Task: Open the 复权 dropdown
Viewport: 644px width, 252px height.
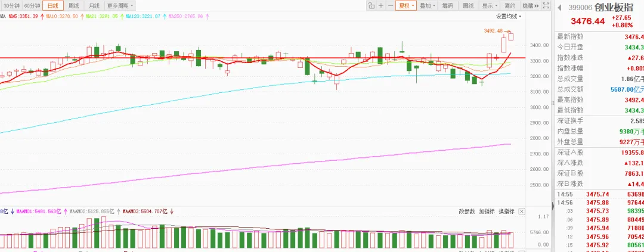Action: (x=406, y=6)
